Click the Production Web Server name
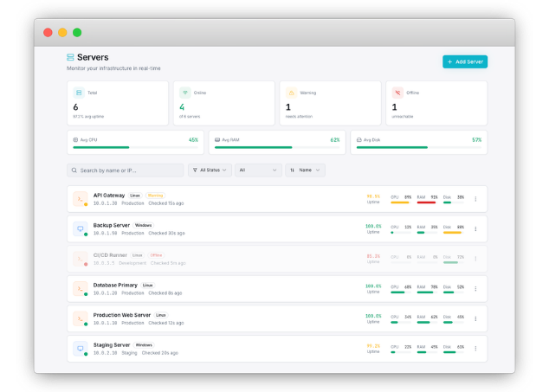Image resolution: width=549 pixels, height=392 pixels. 122,315
